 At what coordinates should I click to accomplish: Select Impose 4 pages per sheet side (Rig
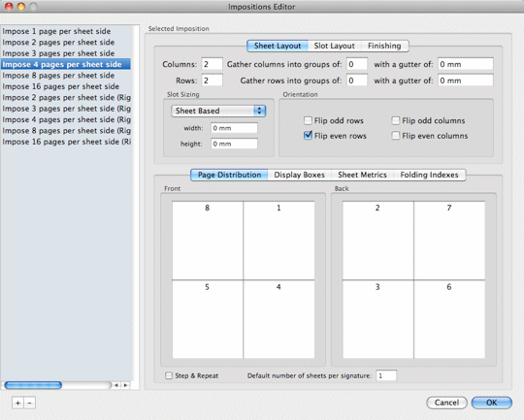[66, 119]
